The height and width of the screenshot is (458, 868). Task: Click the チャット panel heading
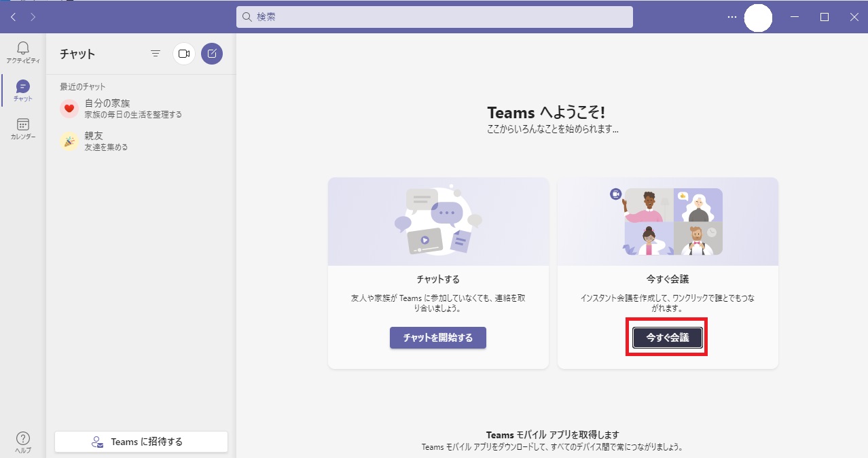coord(77,54)
